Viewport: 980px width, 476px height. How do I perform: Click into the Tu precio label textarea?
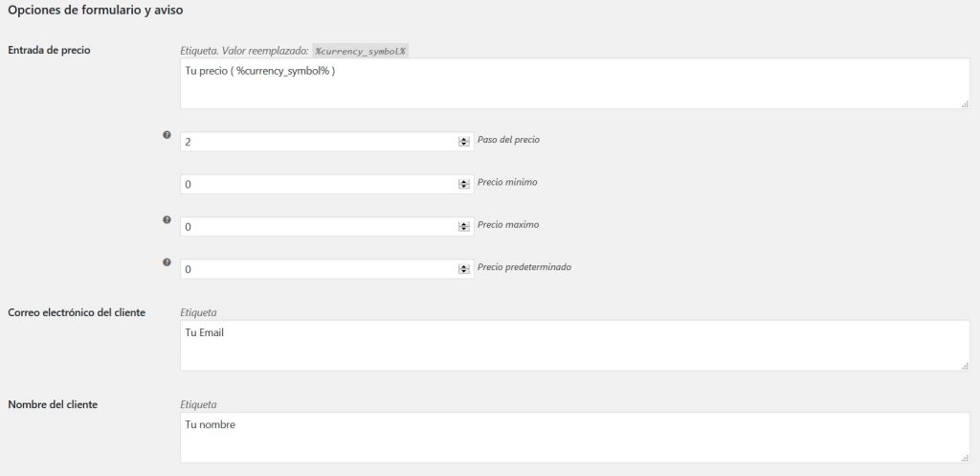[574, 84]
